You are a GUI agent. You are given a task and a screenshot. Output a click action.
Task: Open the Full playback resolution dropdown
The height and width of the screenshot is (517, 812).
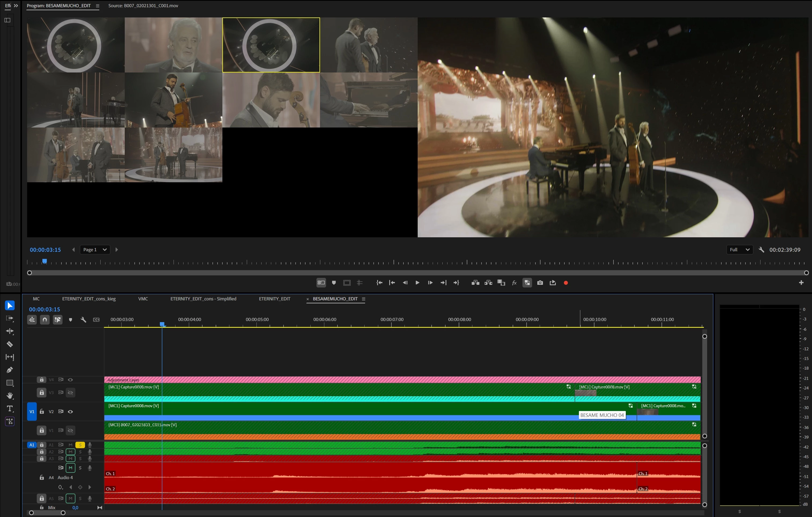[739, 250]
